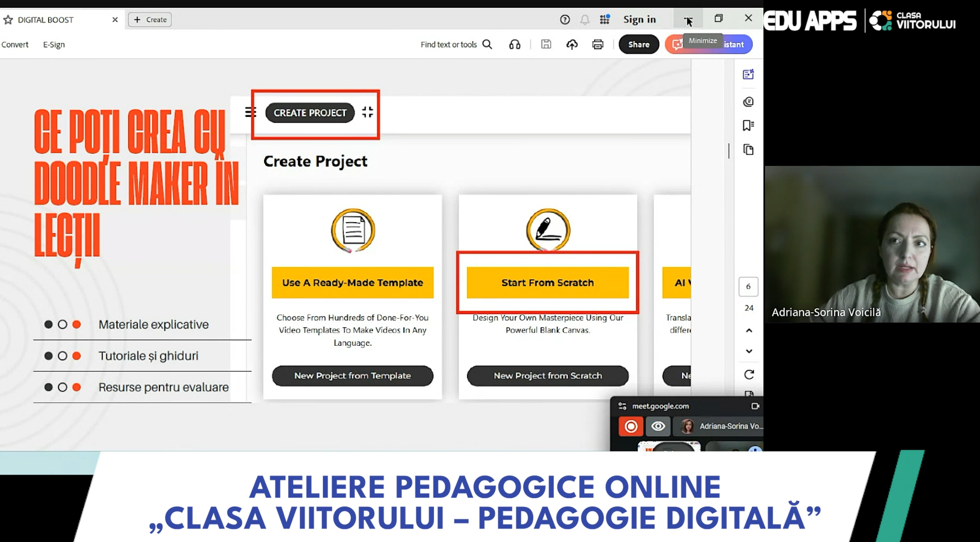The width and height of the screenshot is (980, 542).
Task: Click the cloud upload icon
Action: (x=572, y=44)
